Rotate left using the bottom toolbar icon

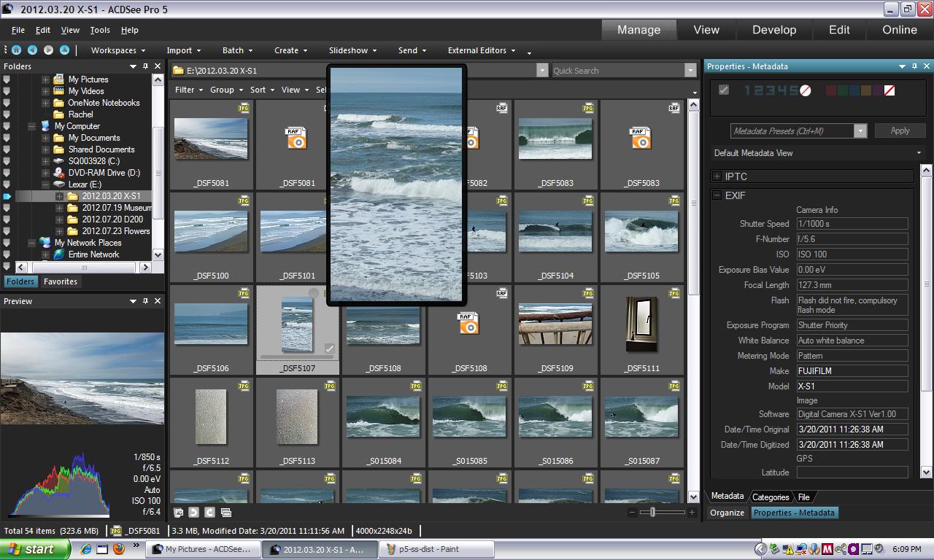point(193,513)
